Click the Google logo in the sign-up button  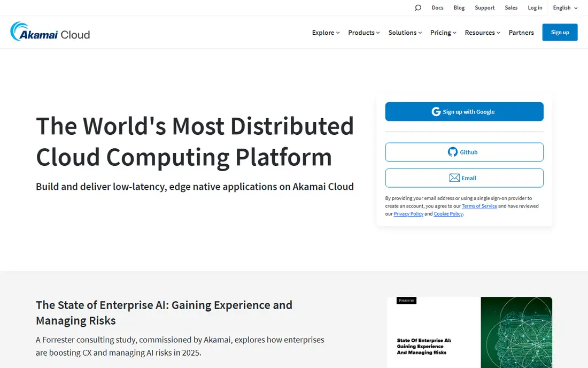436,112
